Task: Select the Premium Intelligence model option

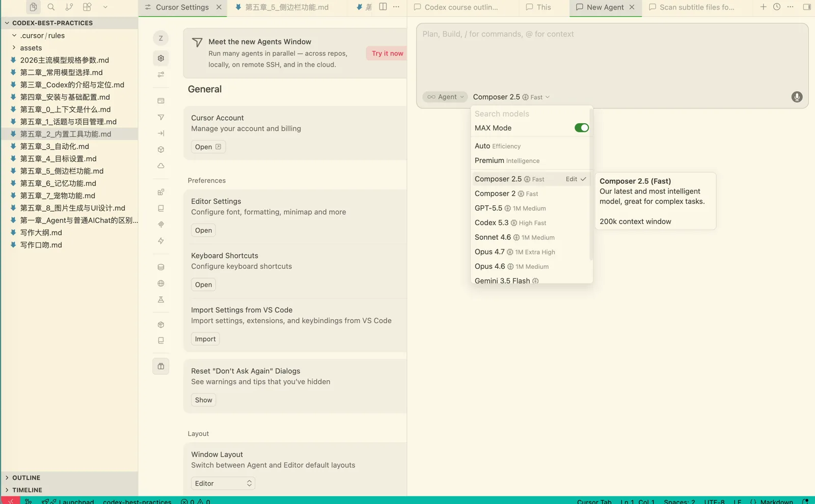Action: coord(530,160)
